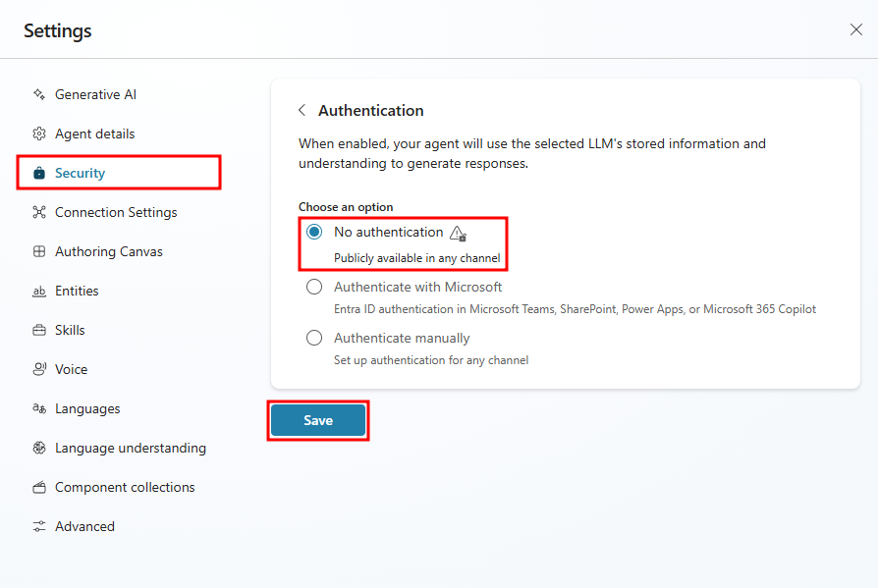
Task: Select Authenticate with Microsoft radio button
Action: [x=314, y=287]
